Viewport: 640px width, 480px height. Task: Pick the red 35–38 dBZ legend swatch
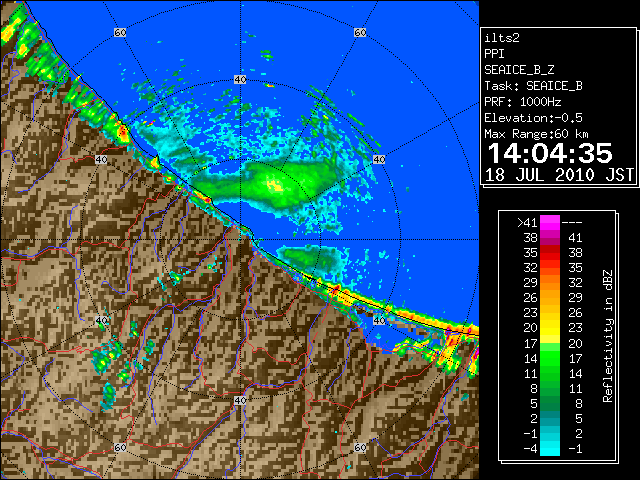point(550,253)
